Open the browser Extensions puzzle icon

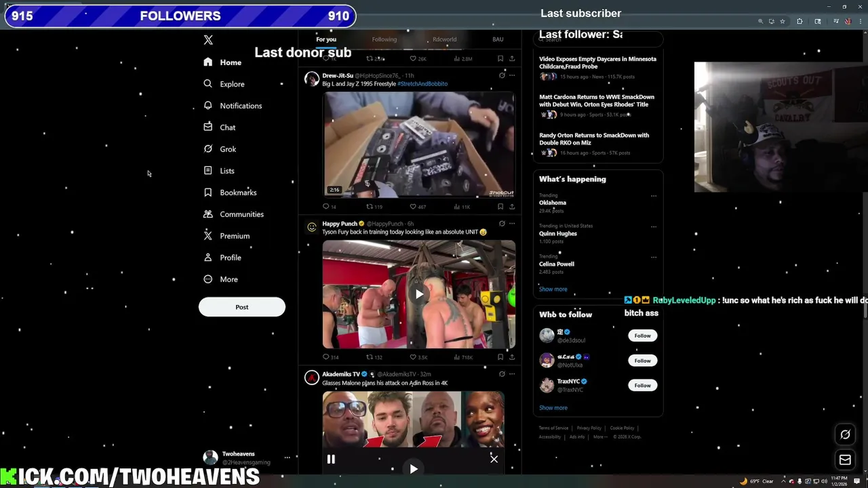(800, 21)
